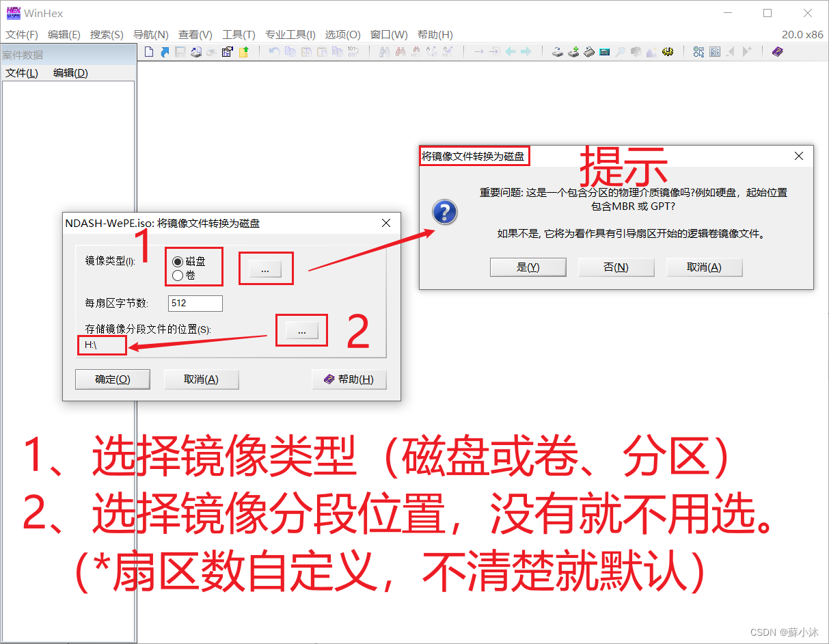Click the two-column data view toolbar icon
This screenshot has height=644, width=829.
pos(715,52)
